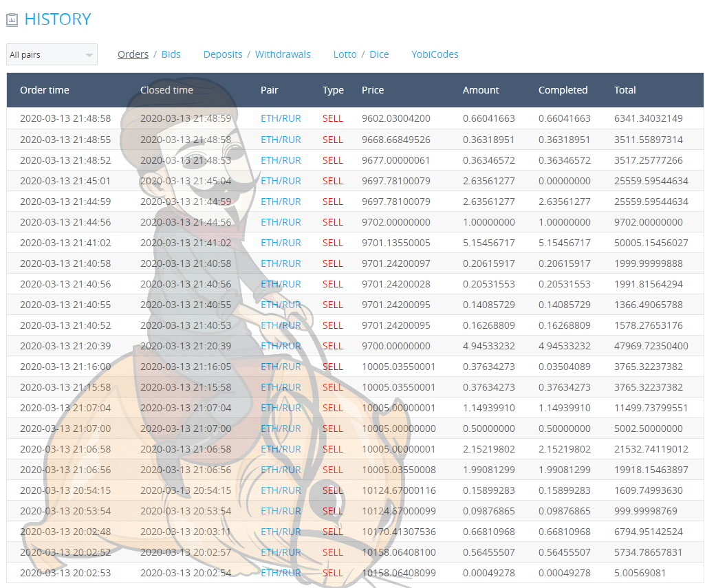Open ETH/RUR link in the 21:44:59 order row

tap(281, 202)
